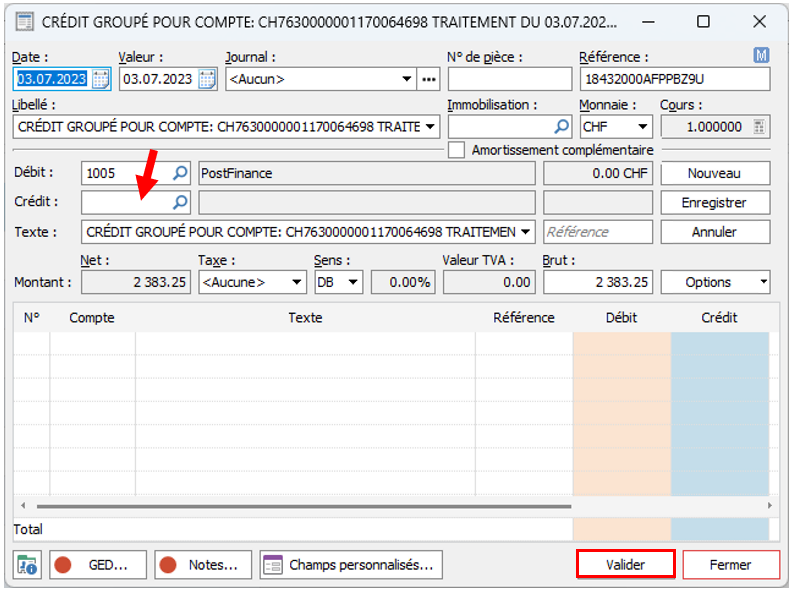Open the Valeur field calendar picker
The height and width of the screenshot is (591, 792).
point(207,79)
